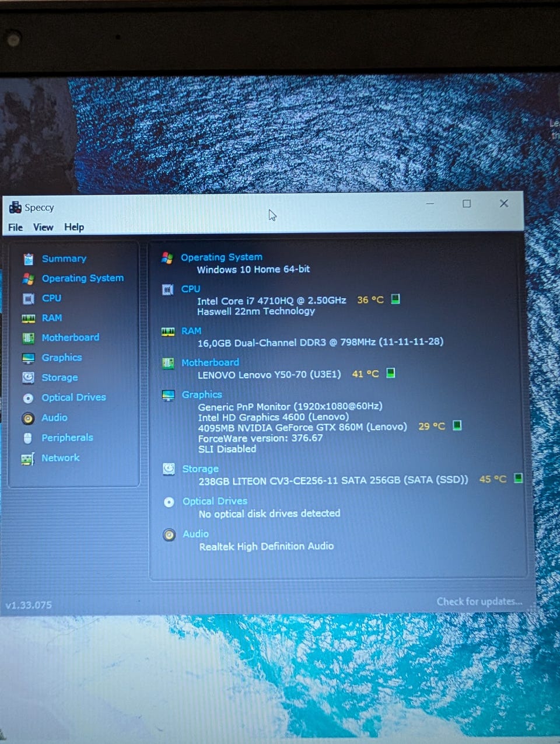Open the Optical Drives heading link
This screenshot has width=560, height=744.
(215, 501)
